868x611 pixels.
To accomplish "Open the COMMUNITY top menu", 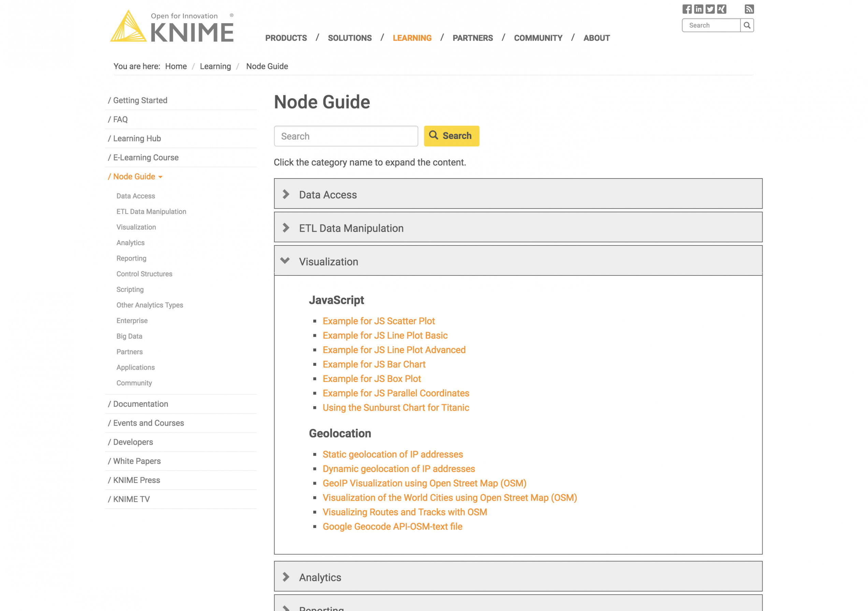I will [x=538, y=38].
